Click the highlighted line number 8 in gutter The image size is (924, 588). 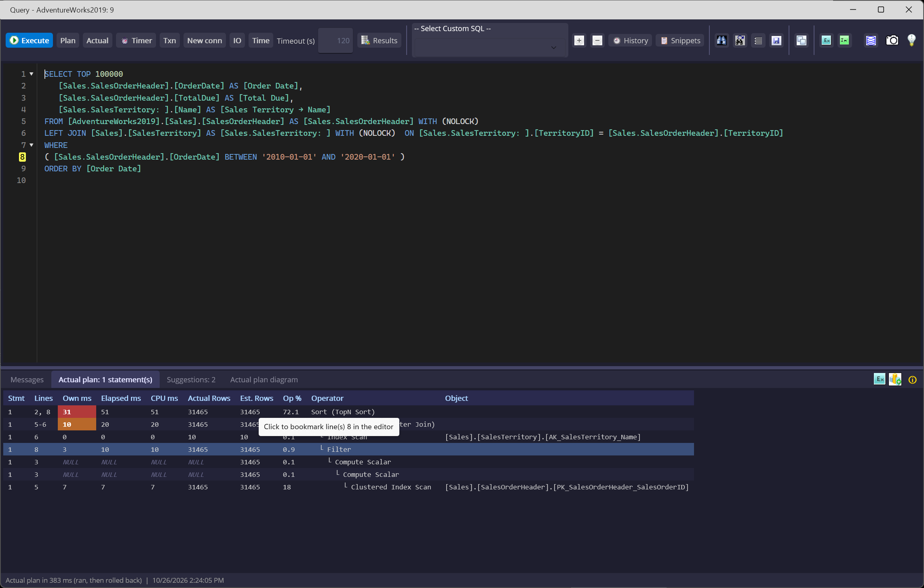click(x=23, y=157)
